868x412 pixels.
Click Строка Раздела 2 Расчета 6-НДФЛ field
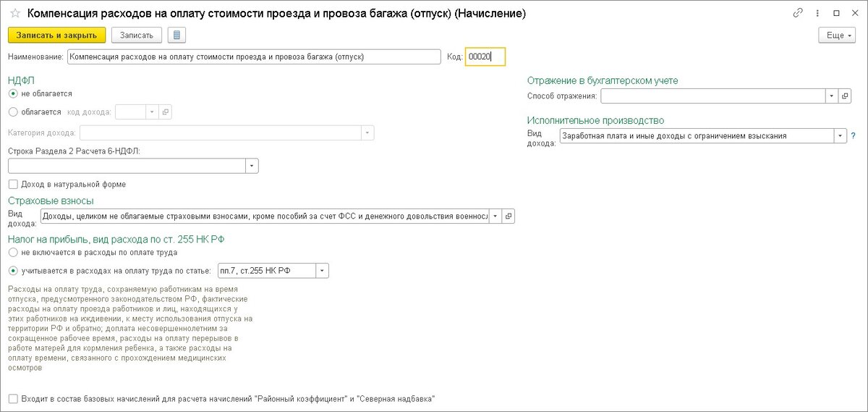(127, 166)
